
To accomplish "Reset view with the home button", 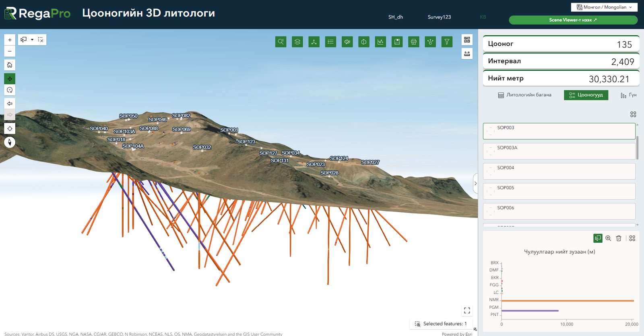I will pyautogui.click(x=10, y=65).
